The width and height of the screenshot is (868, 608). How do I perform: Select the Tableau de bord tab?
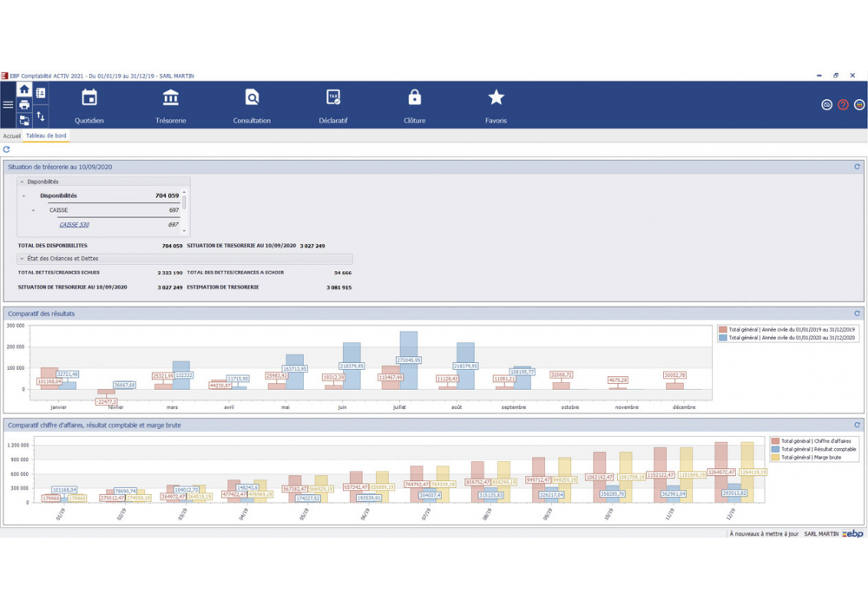(46, 136)
